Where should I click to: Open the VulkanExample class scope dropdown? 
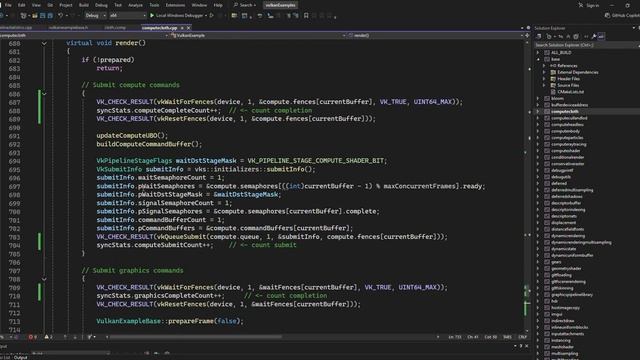point(258,36)
